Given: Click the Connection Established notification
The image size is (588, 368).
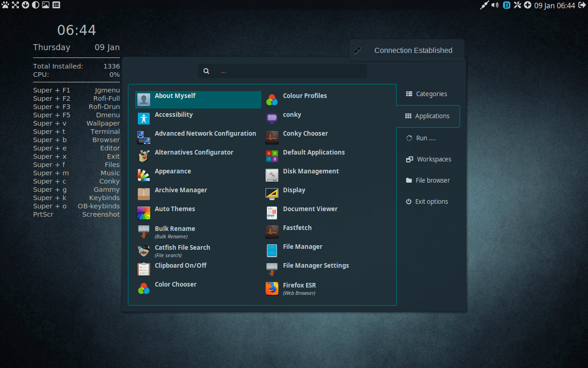Looking at the screenshot, I should point(407,50).
